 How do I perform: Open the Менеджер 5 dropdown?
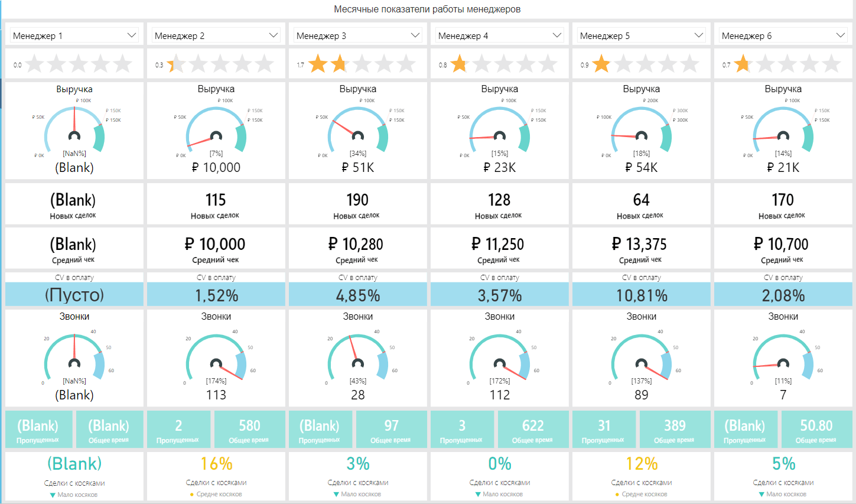642,35
